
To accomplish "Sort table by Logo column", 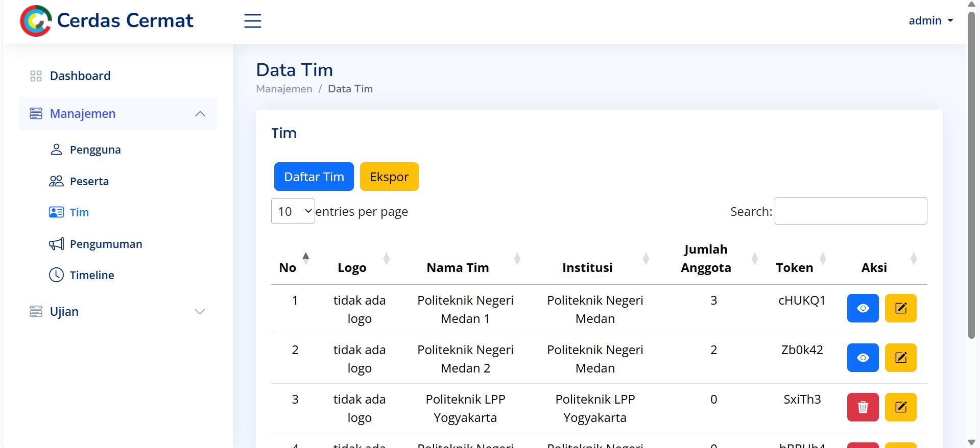I will pyautogui.click(x=387, y=259).
